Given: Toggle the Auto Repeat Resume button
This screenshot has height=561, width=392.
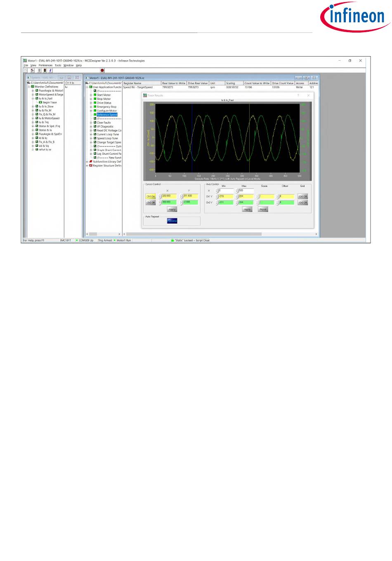Looking at the screenshot, I should [172, 221].
